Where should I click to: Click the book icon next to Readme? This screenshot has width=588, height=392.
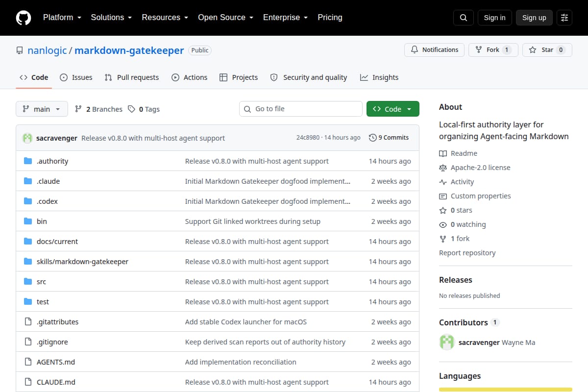coord(443,153)
